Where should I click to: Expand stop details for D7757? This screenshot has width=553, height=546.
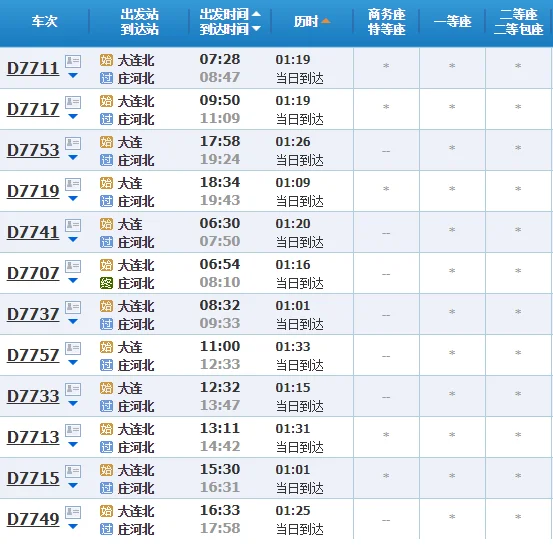(x=73, y=362)
